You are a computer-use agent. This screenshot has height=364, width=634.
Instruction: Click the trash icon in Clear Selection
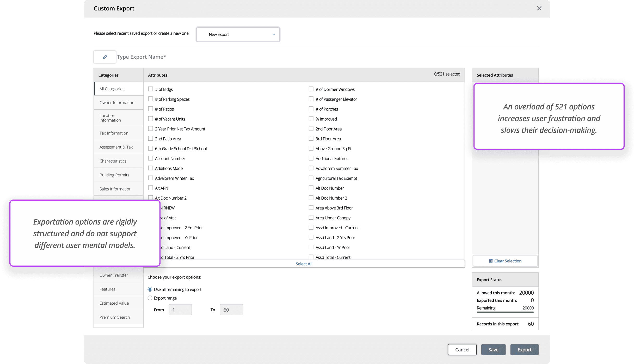coord(491,261)
